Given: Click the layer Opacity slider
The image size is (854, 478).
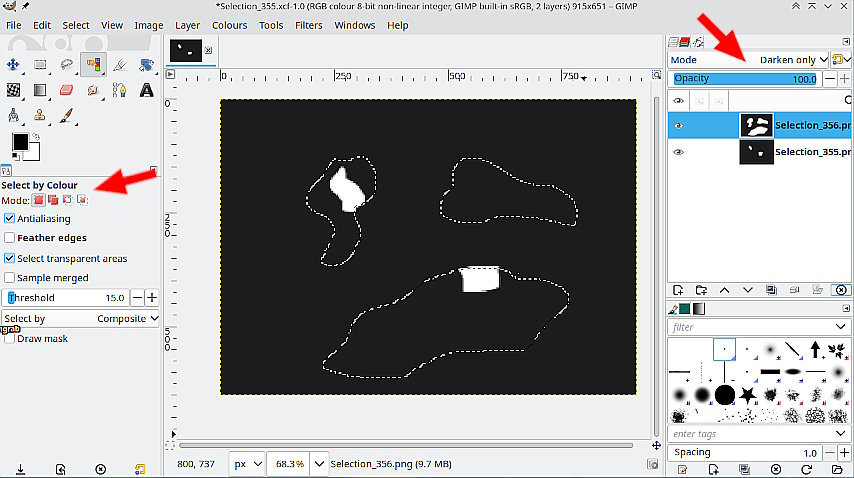Looking at the screenshot, I should click(744, 79).
